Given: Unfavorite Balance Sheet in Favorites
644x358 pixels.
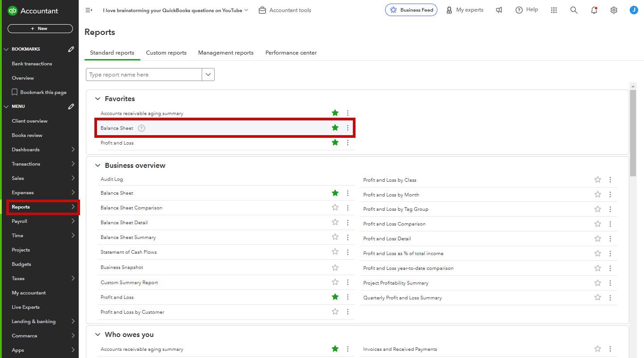Looking at the screenshot, I should tap(335, 128).
